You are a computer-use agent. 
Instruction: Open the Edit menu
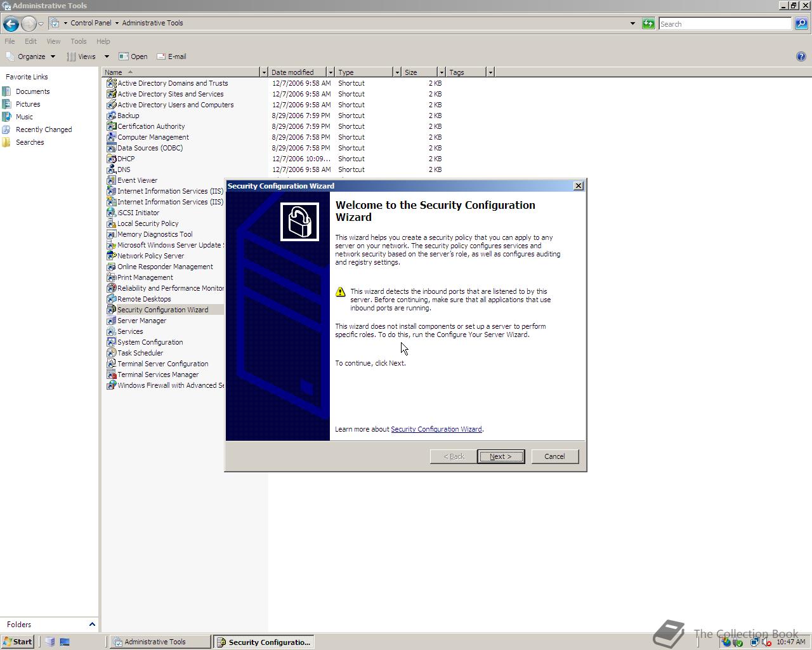point(30,41)
